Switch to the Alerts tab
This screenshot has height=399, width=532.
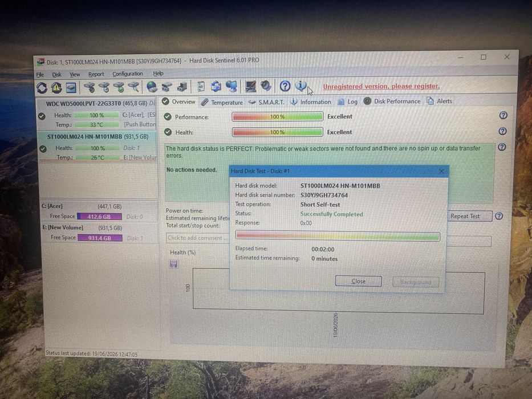(440, 101)
